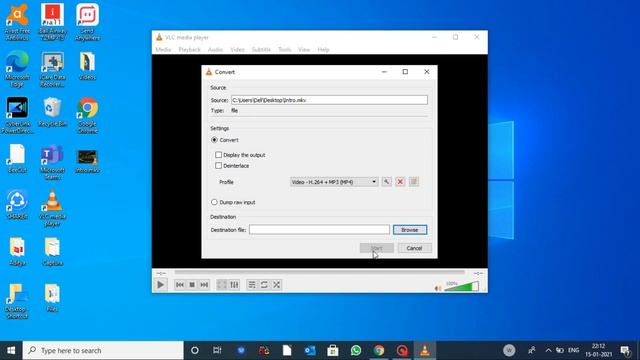The image size is (640, 360).
Task: Edit selected profile with wrench icon
Action: click(x=386, y=182)
